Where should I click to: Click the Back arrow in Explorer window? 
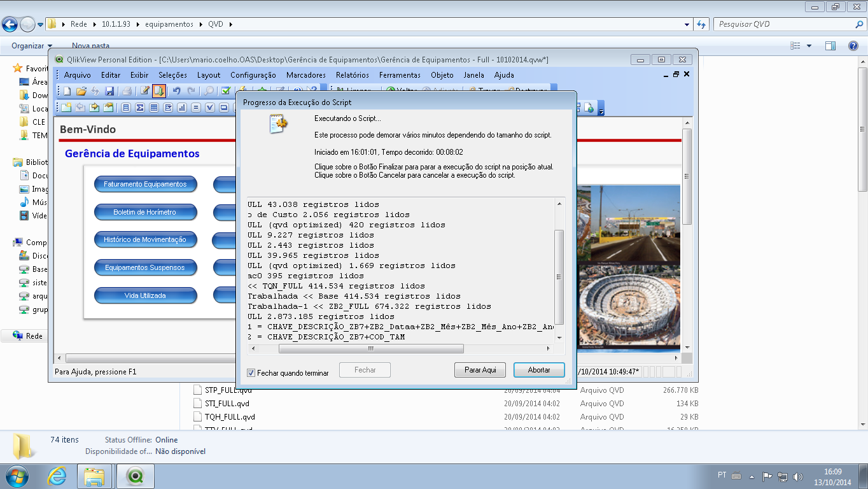tap(10, 24)
